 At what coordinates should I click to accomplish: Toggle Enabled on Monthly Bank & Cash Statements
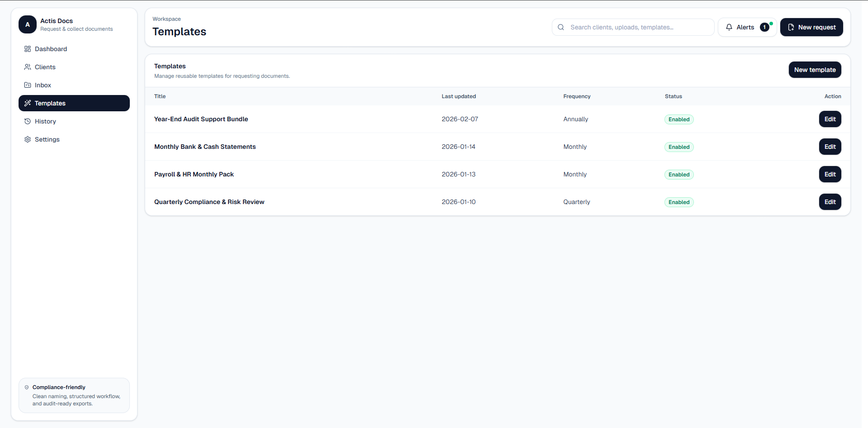678,147
